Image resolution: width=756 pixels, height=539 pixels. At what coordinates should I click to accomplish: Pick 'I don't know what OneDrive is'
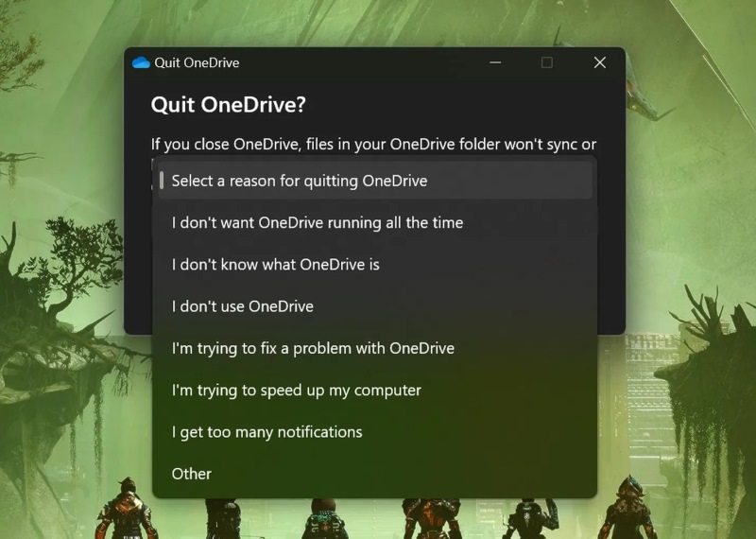(x=375, y=265)
